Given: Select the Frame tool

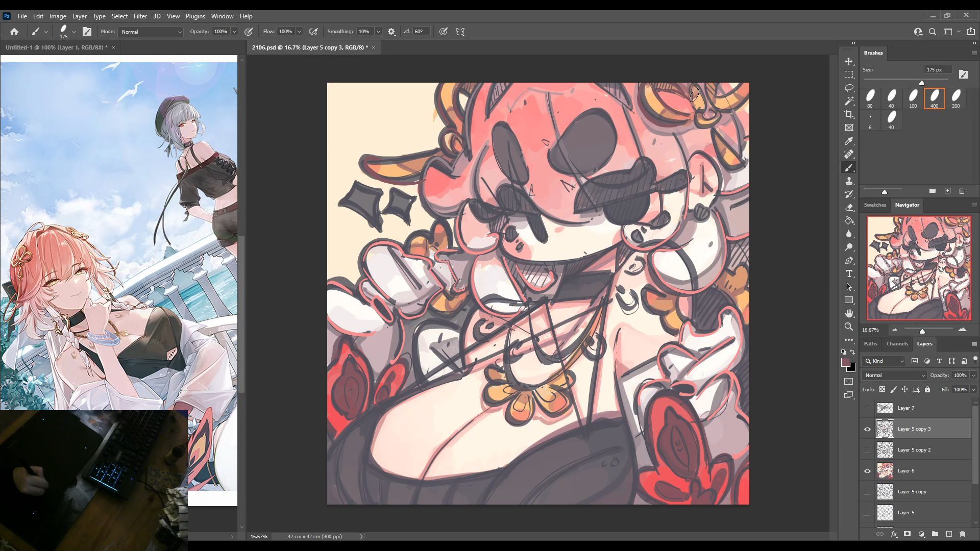Looking at the screenshot, I should click(x=849, y=128).
